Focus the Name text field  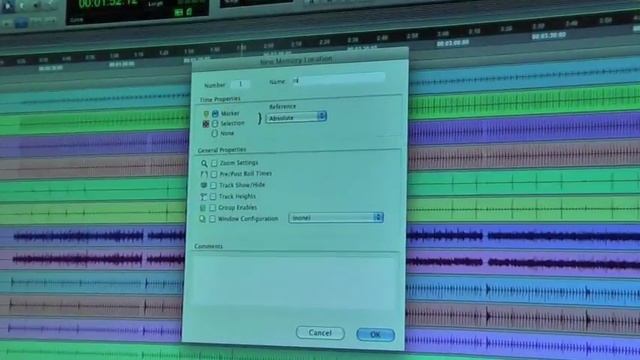[x=338, y=79]
